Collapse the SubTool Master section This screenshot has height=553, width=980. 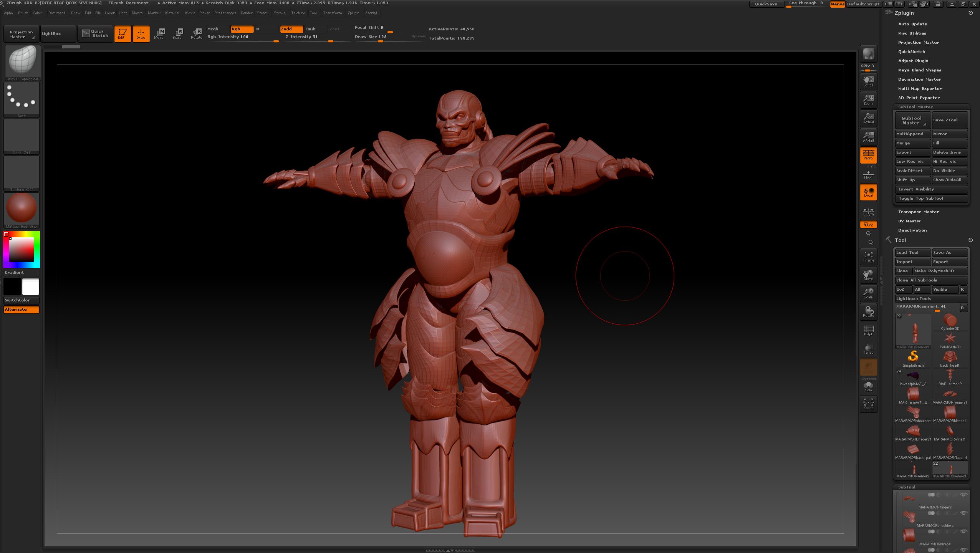click(915, 107)
